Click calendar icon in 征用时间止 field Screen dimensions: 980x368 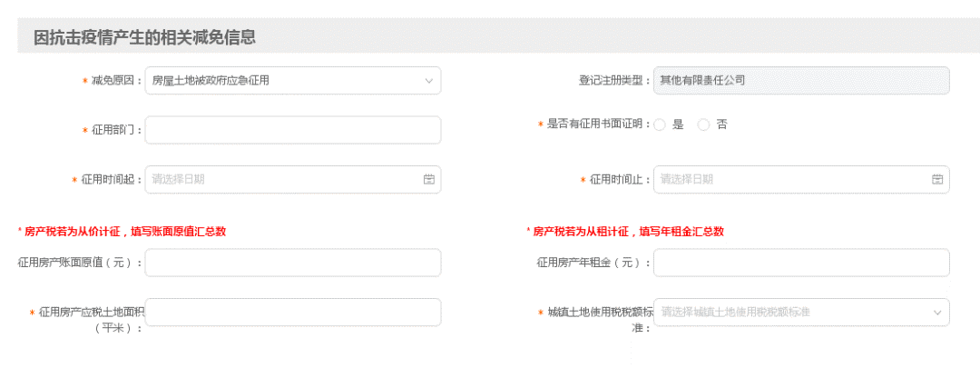937,179
